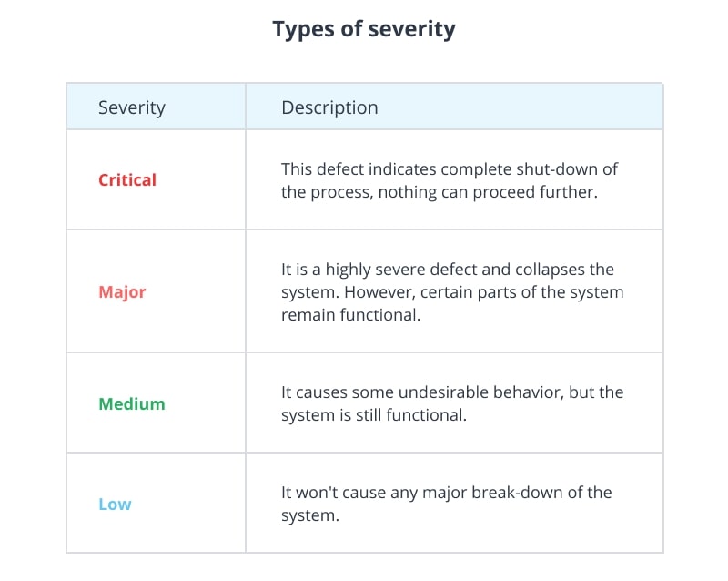Select the Severity column header
This screenshot has width=728, height=581.
pos(132,107)
